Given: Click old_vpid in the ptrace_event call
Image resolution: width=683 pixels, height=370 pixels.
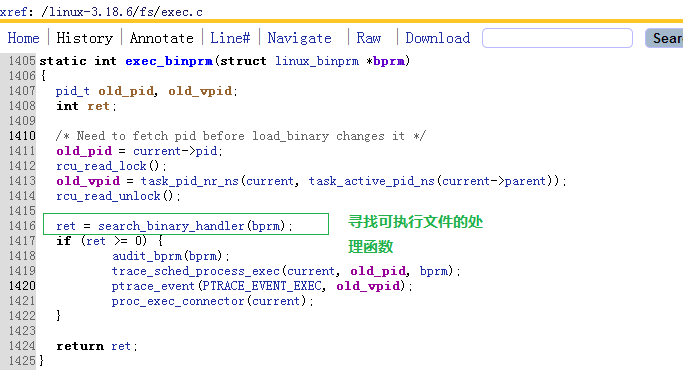Looking at the screenshot, I should (368, 286).
